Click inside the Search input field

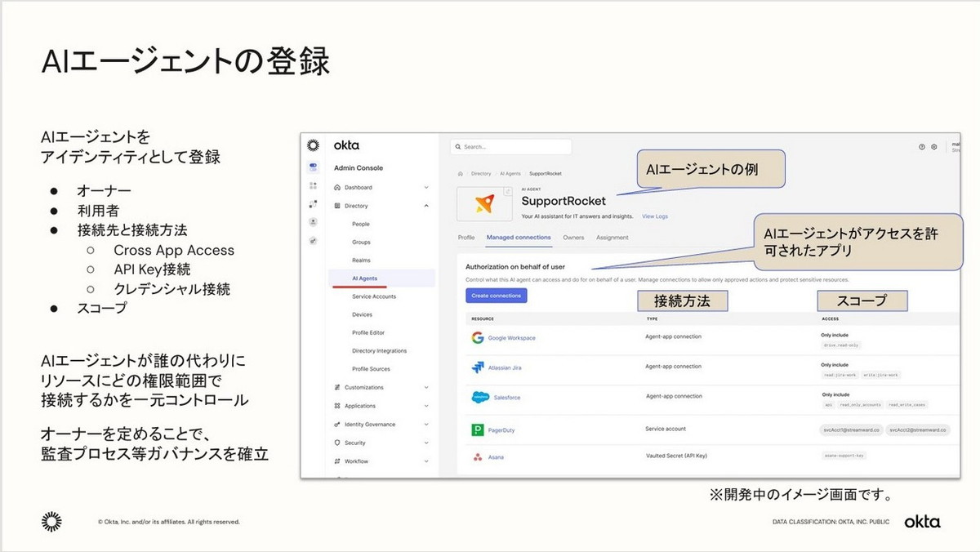point(510,147)
